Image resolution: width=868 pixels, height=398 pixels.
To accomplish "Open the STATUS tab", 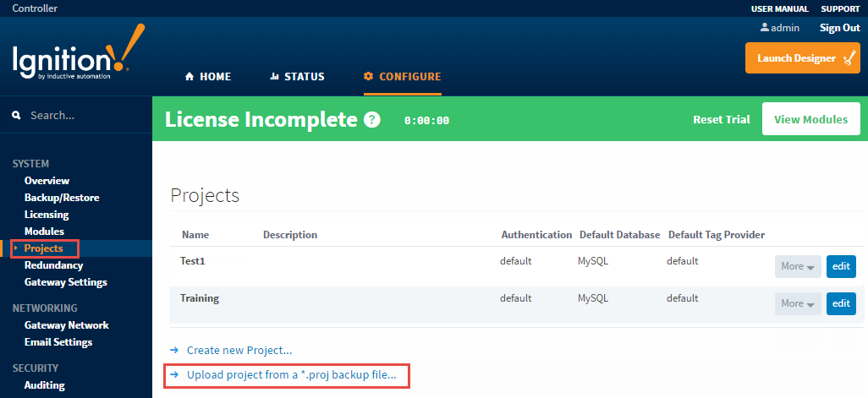I will pos(297,77).
